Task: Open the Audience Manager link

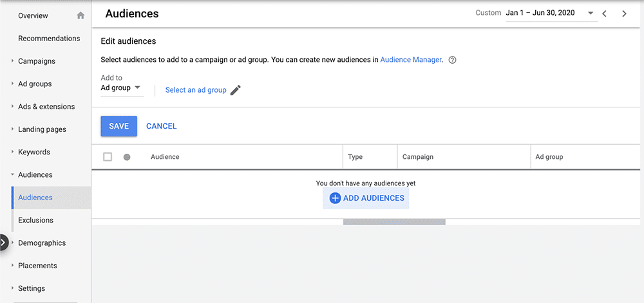Action: (x=411, y=60)
